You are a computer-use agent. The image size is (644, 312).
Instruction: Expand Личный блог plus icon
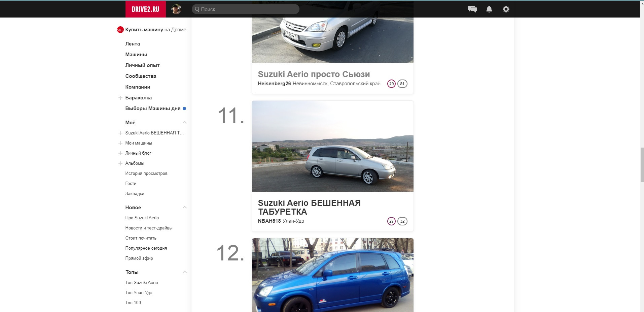pos(120,153)
